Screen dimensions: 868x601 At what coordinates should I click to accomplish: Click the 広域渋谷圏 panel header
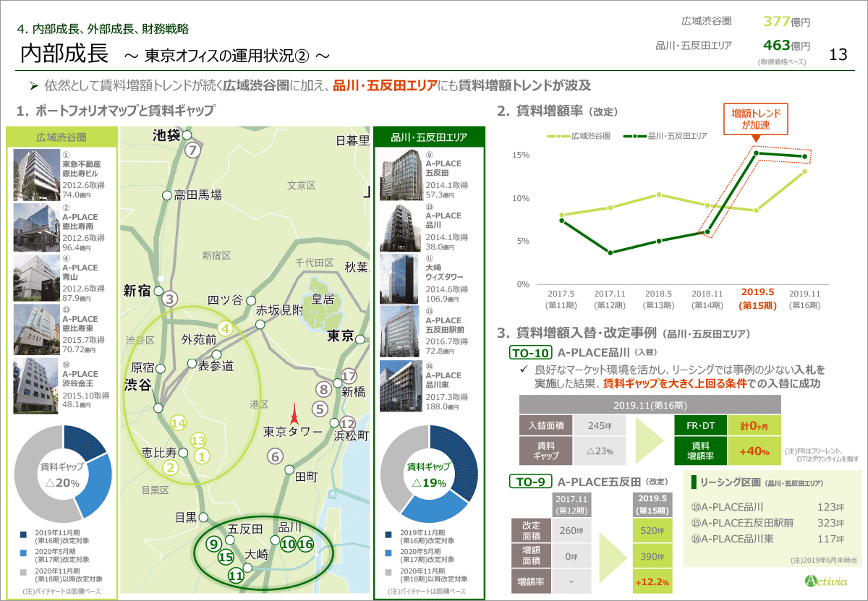point(61,137)
